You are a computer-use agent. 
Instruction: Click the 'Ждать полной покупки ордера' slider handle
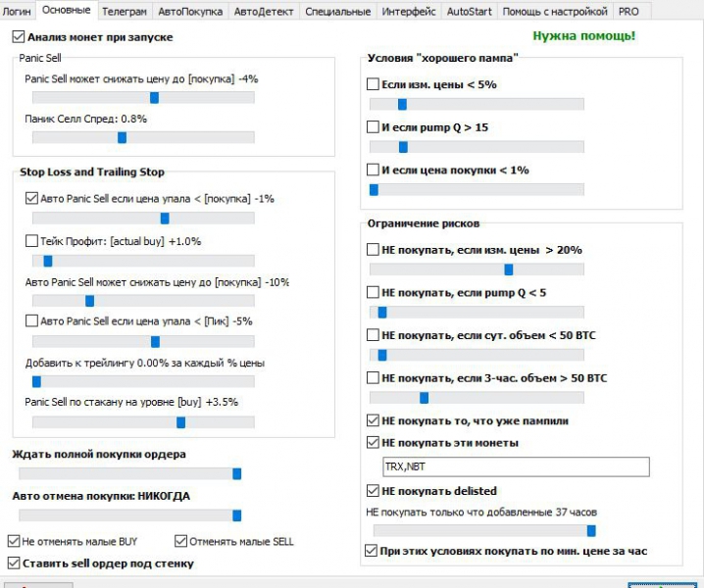click(x=236, y=473)
